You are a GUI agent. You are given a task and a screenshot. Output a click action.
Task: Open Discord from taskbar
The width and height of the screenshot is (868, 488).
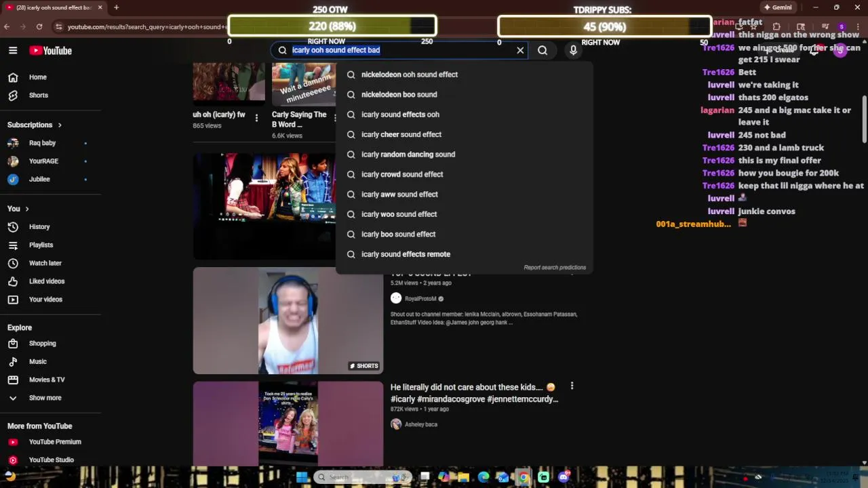coord(564,477)
